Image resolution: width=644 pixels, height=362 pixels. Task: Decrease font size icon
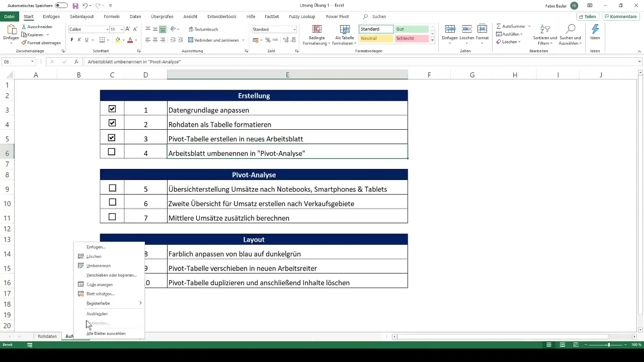[135, 30]
